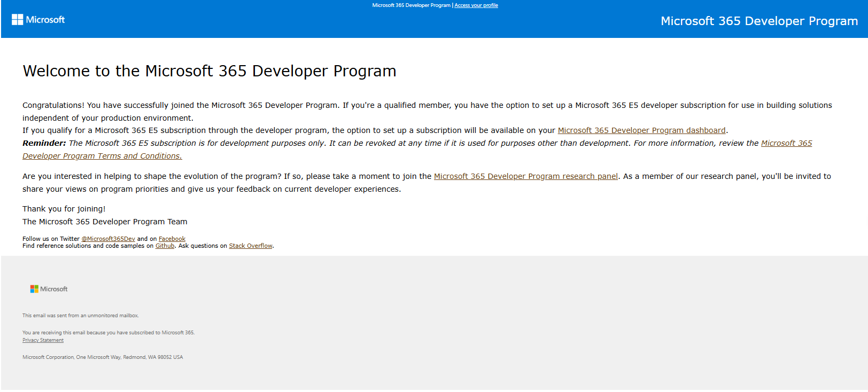Click the Microsoft Corporation Redmond address line
The image size is (868, 392).
103,357
